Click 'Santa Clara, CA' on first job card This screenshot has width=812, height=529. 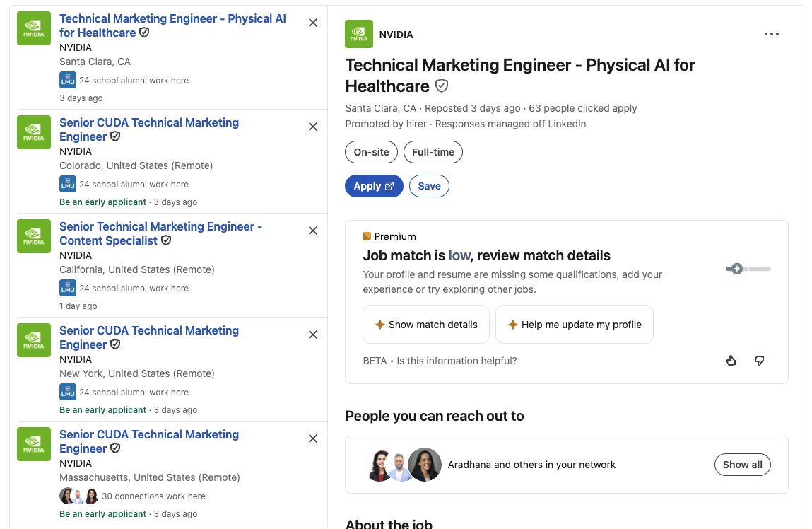95,62
